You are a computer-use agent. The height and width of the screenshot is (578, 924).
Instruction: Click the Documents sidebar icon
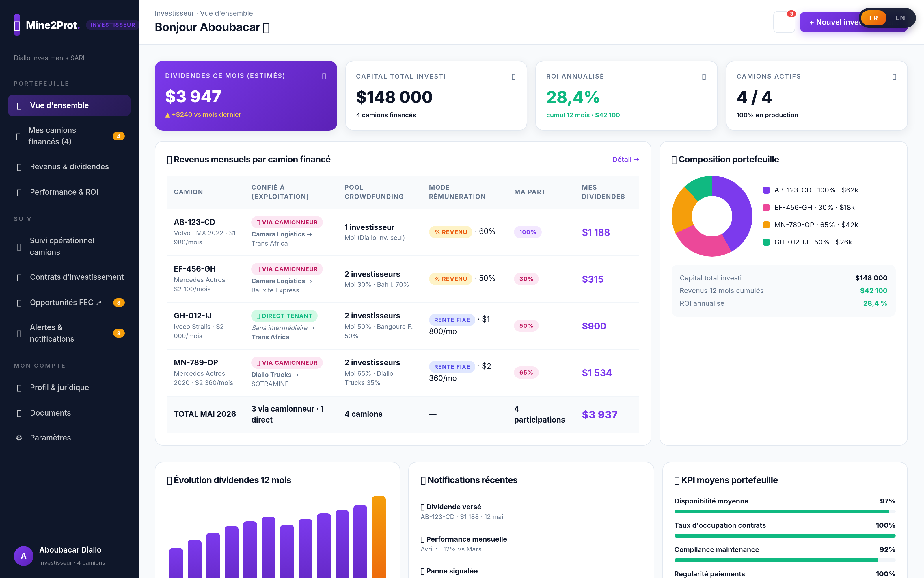pyautogui.click(x=19, y=413)
